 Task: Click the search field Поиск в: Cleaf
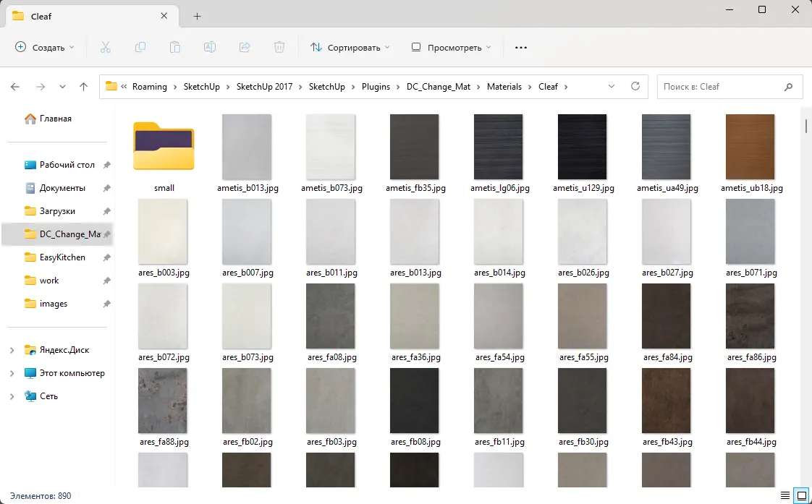pos(720,87)
